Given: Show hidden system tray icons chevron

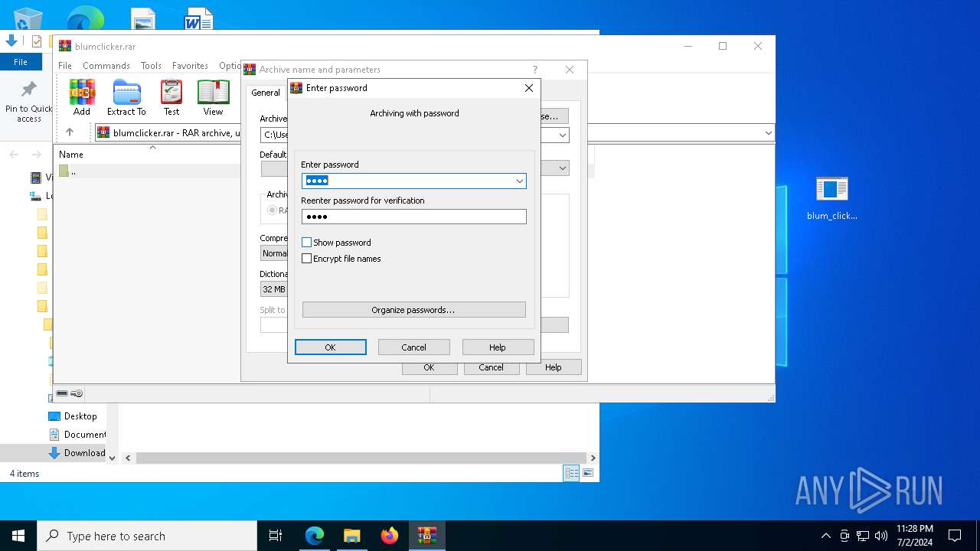Looking at the screenshot, I should 825,536.
